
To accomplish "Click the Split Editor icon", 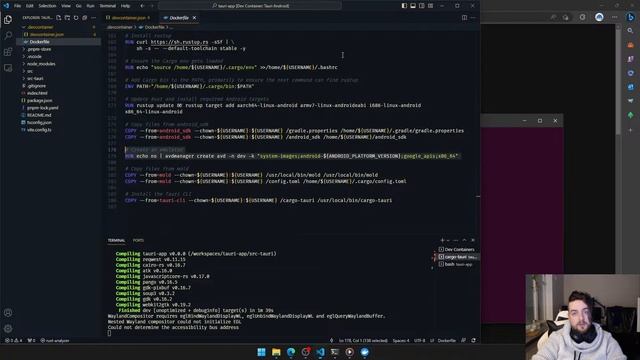I will [x=464, y=18].
